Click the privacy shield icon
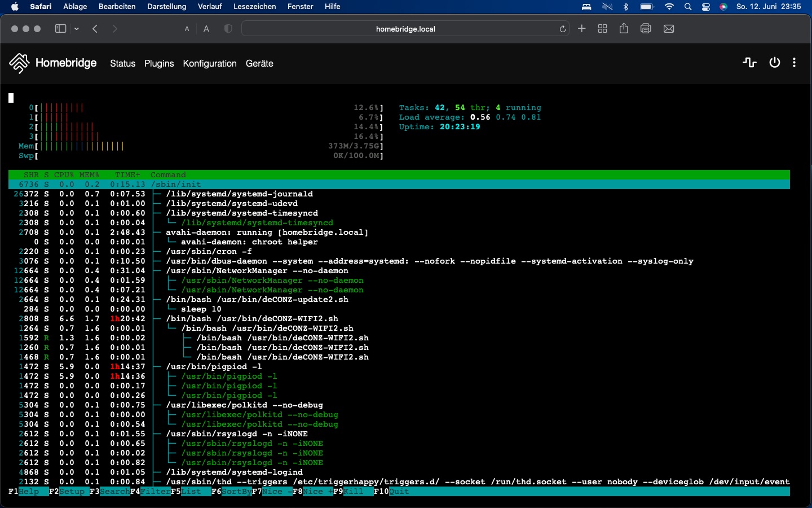Screen dimensions: 812x508 coord(228,29)
